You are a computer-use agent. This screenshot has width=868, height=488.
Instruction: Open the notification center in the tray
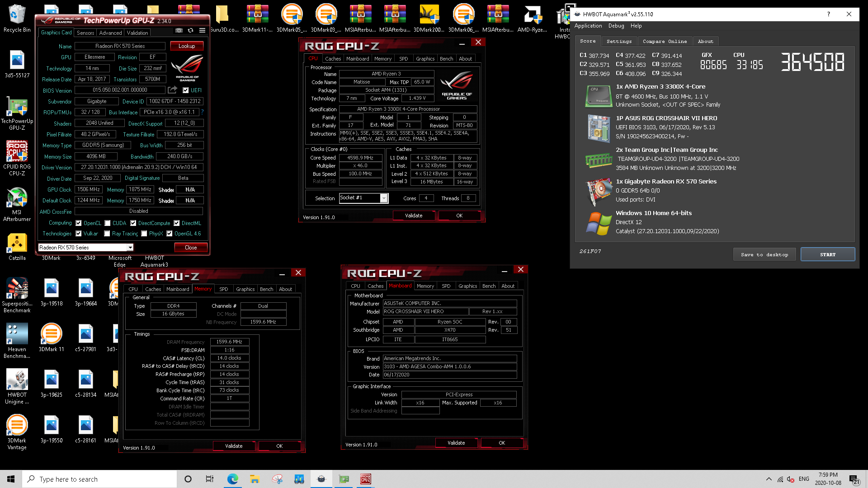click(x=854, y=479)
